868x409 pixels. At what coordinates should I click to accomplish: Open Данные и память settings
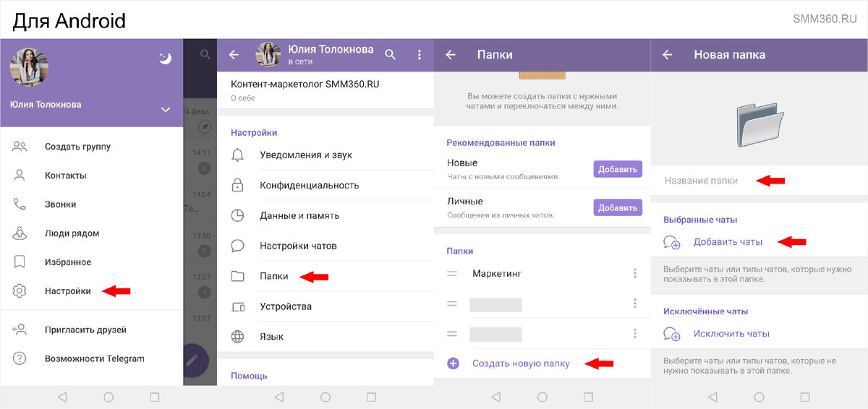325,215
